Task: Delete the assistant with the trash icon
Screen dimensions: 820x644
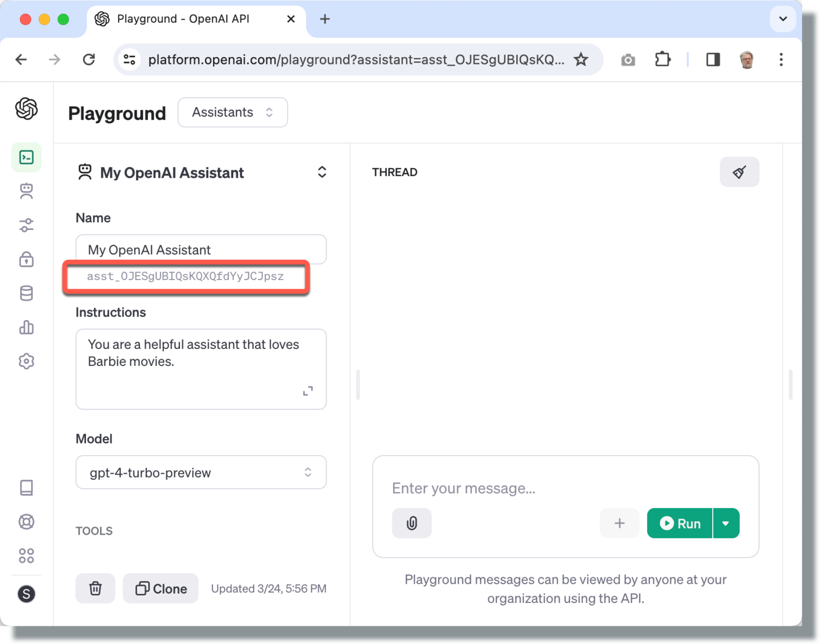Action: click(95, 588)
